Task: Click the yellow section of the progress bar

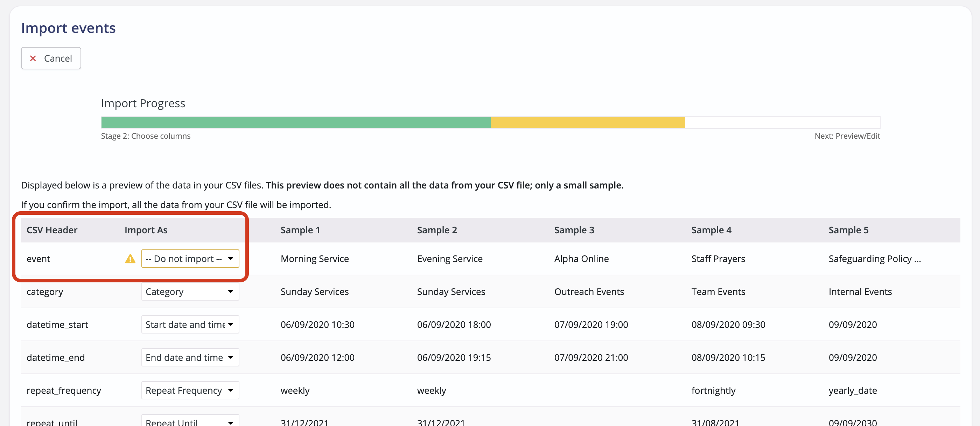Action: pyautogui.click(x=587, y=123)
